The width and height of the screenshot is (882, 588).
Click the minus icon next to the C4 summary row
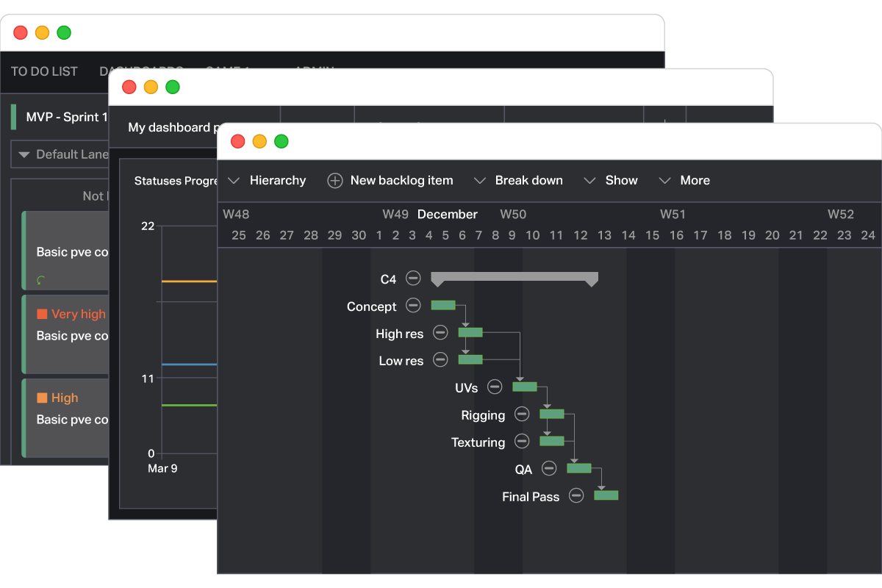point(412,279)
